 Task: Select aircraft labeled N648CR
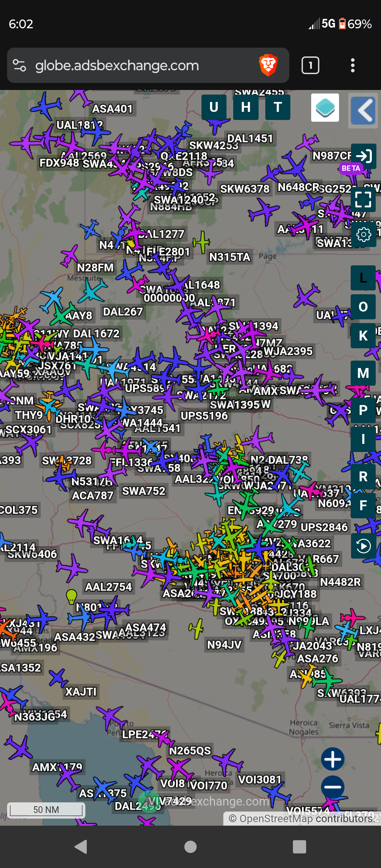pos(298,187)
